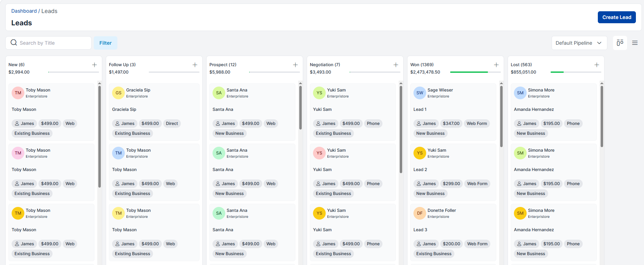This screenshot has width=644, height=265.
Task: Click the DF avatar on Lead 3
Action: click(419, 213)
